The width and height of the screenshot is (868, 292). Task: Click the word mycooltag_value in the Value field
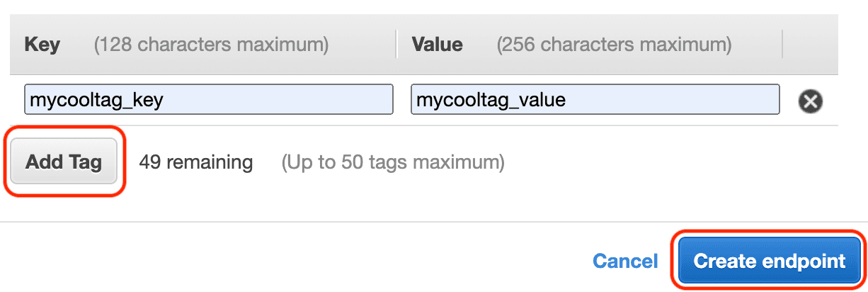click(491, 101)
